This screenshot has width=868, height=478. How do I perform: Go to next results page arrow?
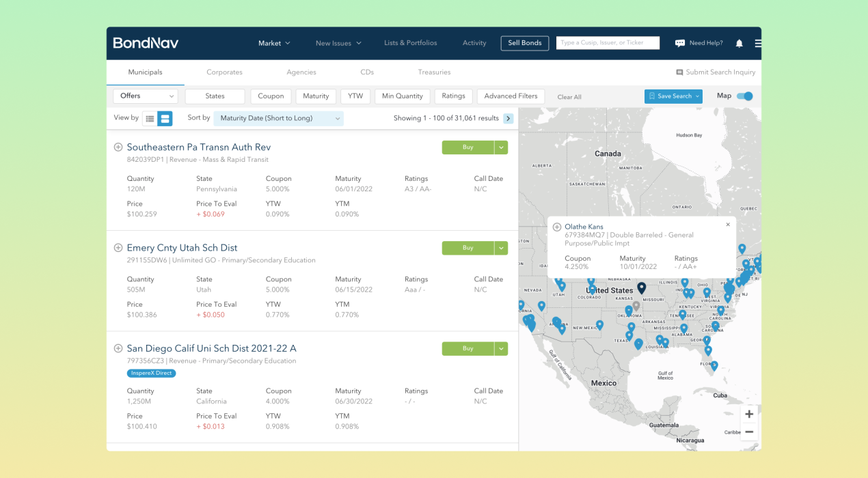point(508,118)
